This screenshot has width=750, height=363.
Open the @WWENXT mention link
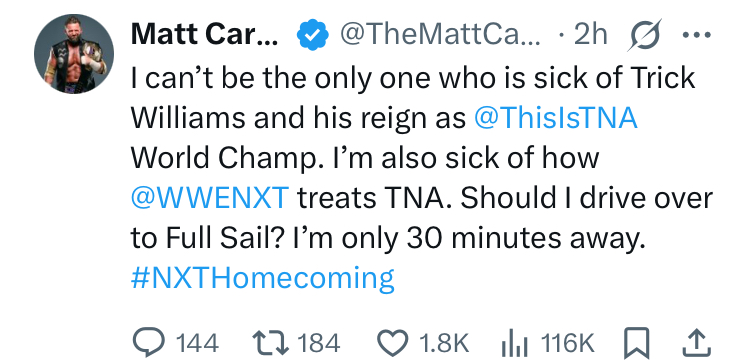click(x=210, y=197)
